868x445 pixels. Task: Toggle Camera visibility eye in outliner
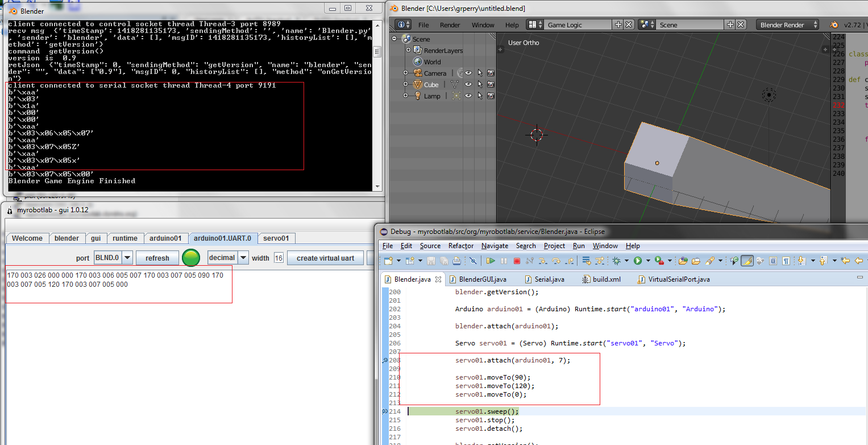tap(468, 73)
